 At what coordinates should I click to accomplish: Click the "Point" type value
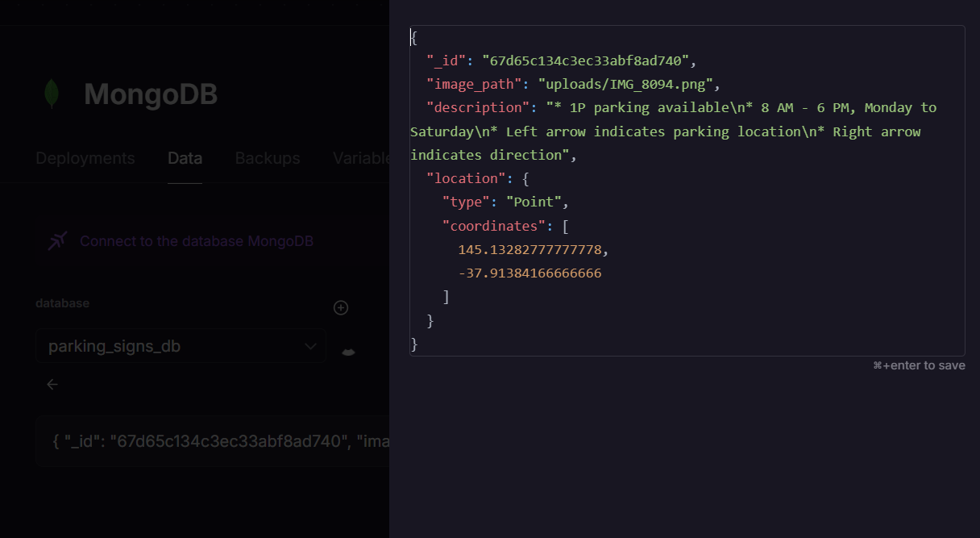(534, 202)
